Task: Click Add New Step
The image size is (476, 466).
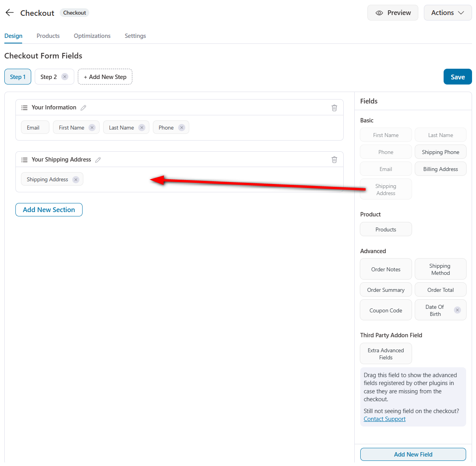Action: (105, 77)
